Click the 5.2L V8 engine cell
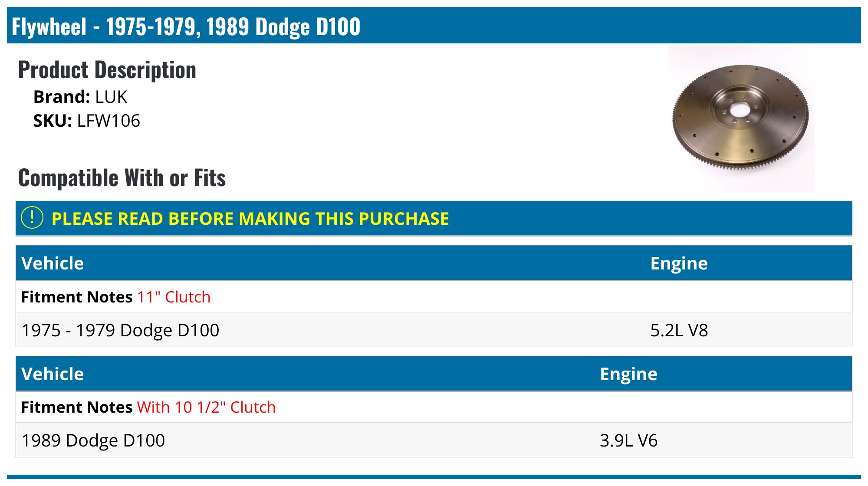Viewport: 868px width, 486px height. [x=679, y=330]
